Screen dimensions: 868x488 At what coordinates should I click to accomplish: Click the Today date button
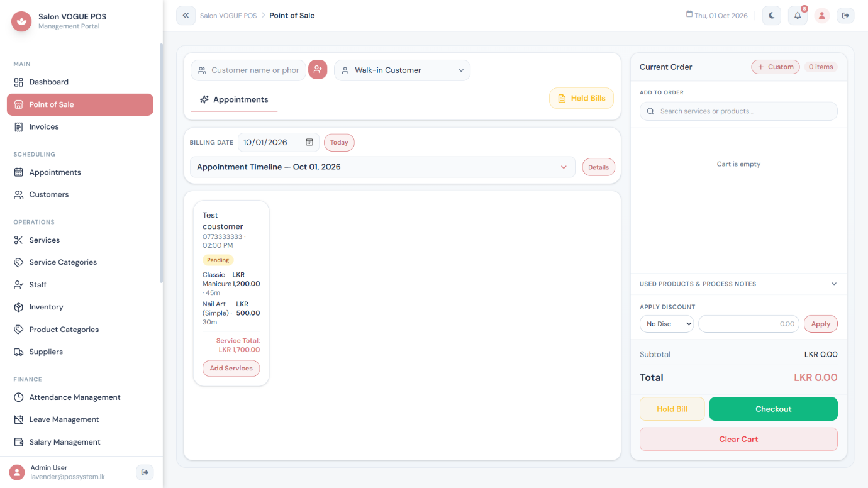(339, 143)
